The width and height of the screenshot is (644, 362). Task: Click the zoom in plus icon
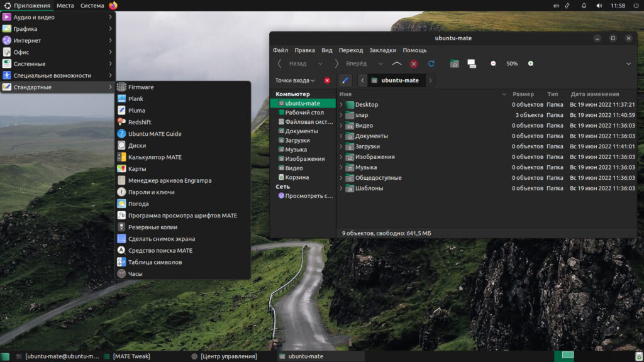coord(531,63)
